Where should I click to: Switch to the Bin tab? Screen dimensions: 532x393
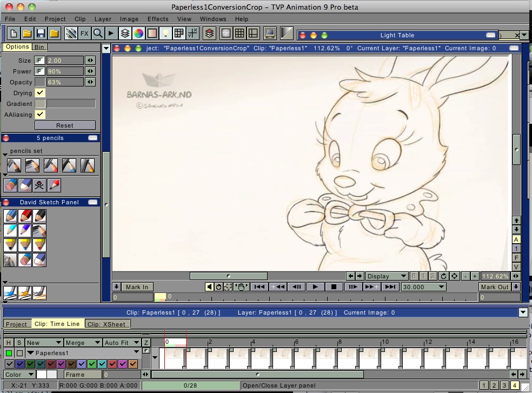click(39, 47)
